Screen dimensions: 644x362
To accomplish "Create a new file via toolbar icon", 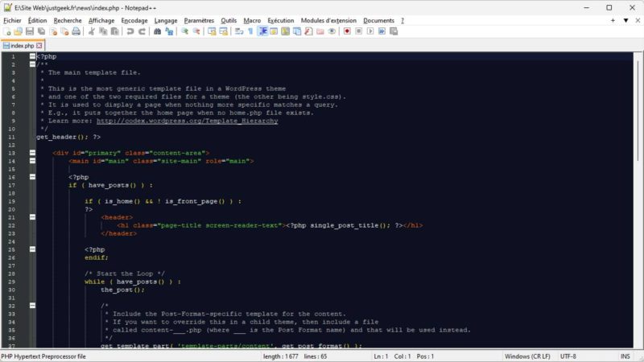I will pos(6,31).
